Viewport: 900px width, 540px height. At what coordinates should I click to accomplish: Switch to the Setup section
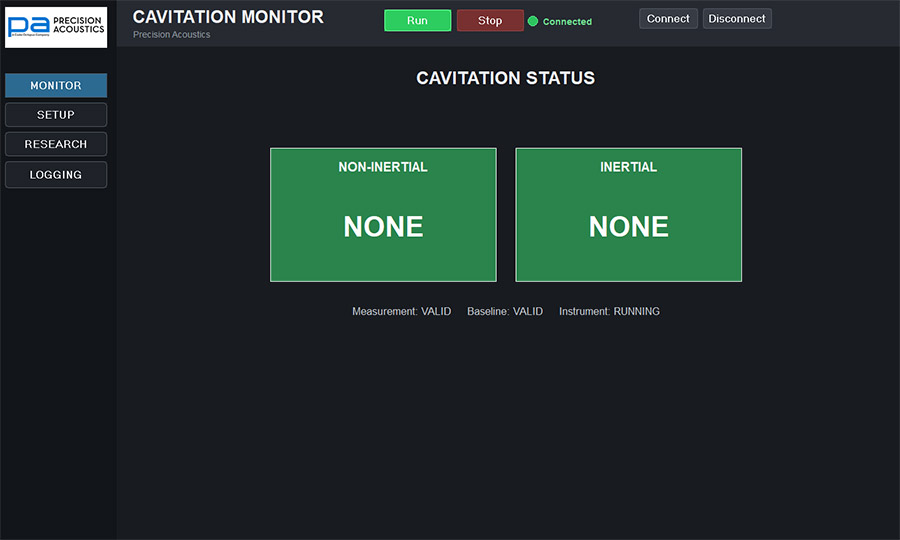56,115
